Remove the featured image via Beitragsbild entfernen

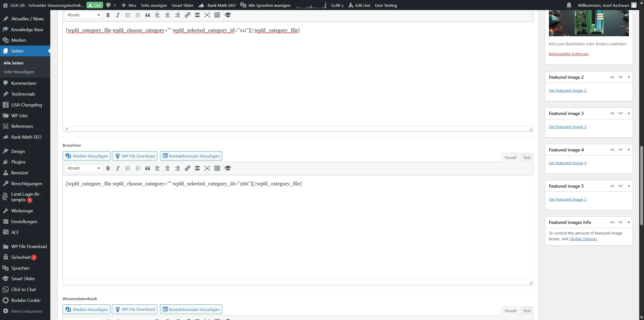pos(569,54)
